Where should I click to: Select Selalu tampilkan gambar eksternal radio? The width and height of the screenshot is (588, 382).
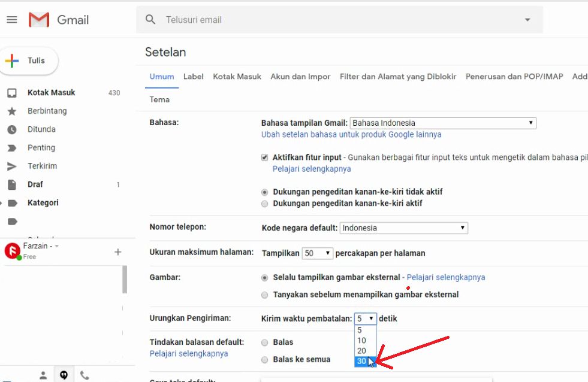[x=265, y=278]
